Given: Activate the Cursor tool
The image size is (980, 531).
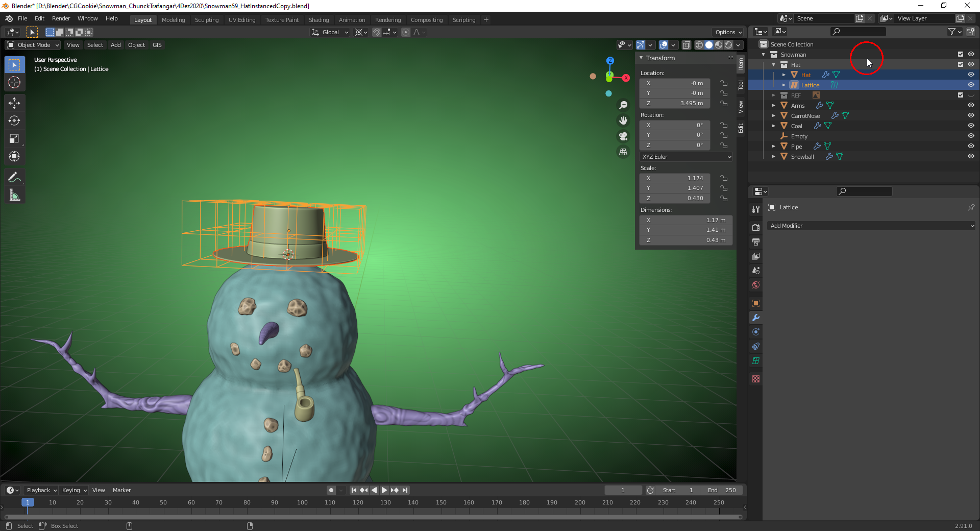Looking at the screenshot, I should (14, 82).
